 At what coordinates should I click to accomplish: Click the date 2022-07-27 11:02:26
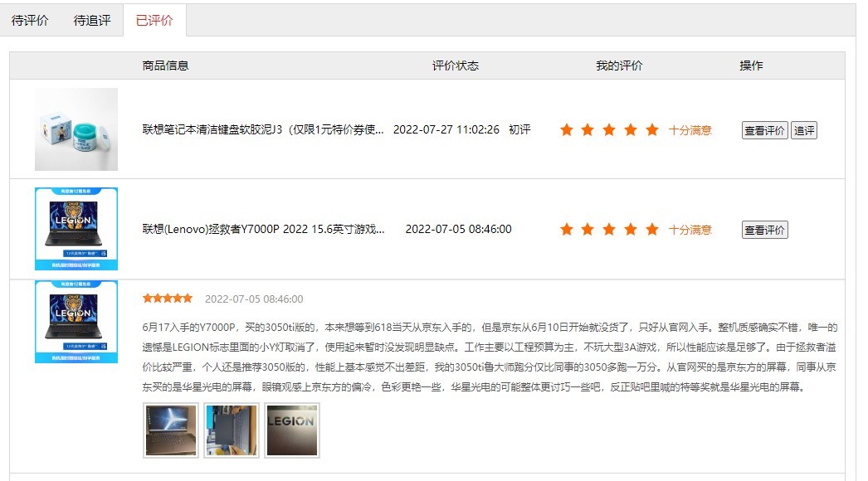click(x=446, y=129)
